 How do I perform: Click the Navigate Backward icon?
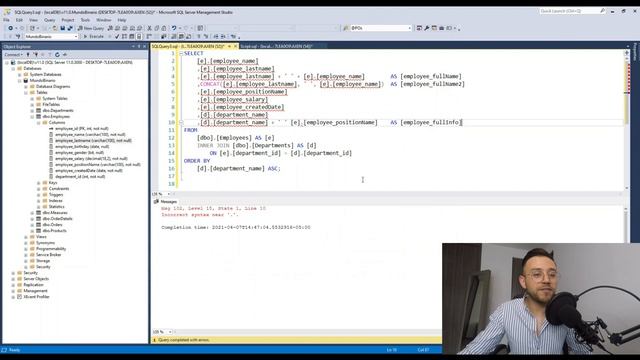(x=10, y=28)
